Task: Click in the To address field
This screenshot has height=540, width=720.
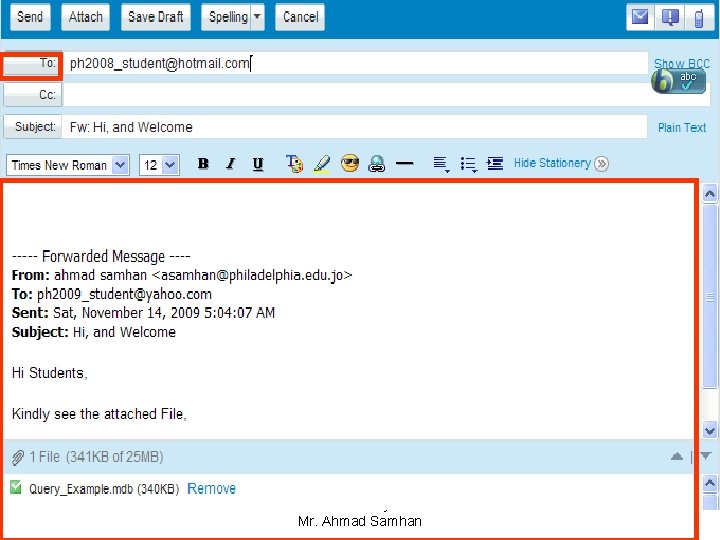Action: [x=355, y=63]
